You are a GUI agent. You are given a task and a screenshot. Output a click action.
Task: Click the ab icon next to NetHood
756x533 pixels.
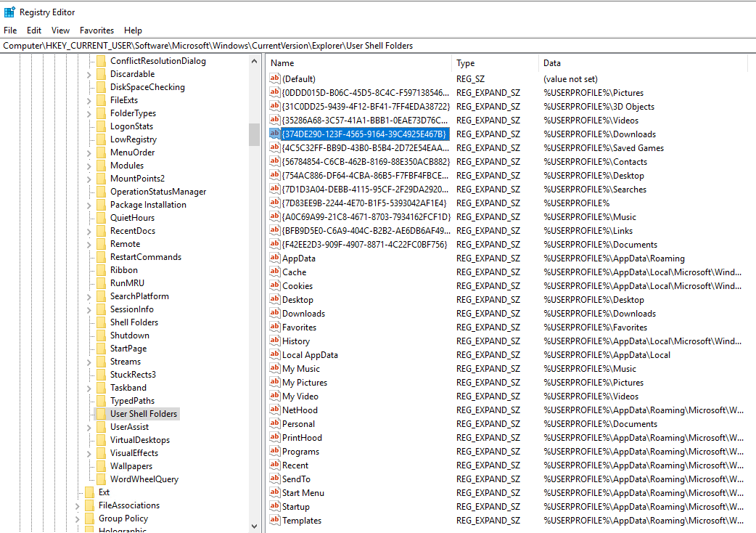274,410
